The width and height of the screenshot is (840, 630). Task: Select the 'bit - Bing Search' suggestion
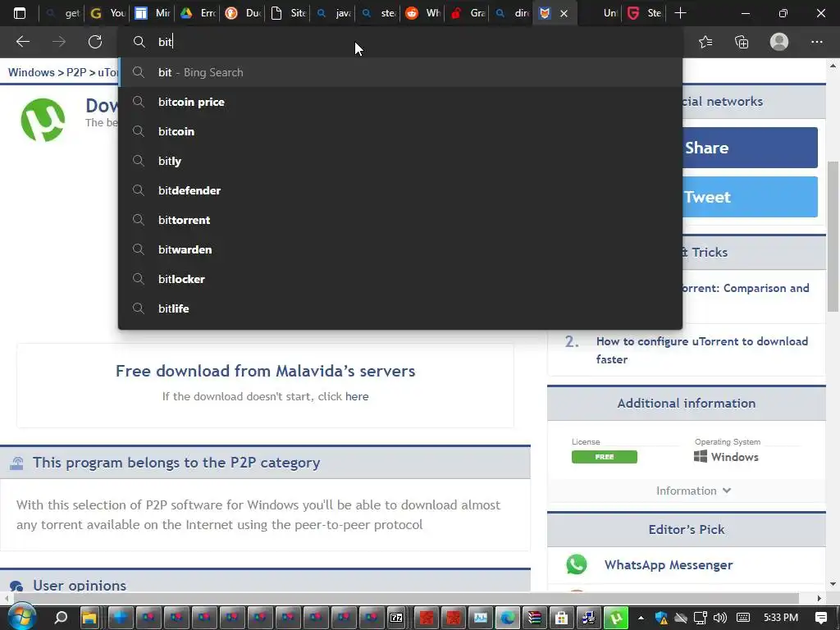400,72
